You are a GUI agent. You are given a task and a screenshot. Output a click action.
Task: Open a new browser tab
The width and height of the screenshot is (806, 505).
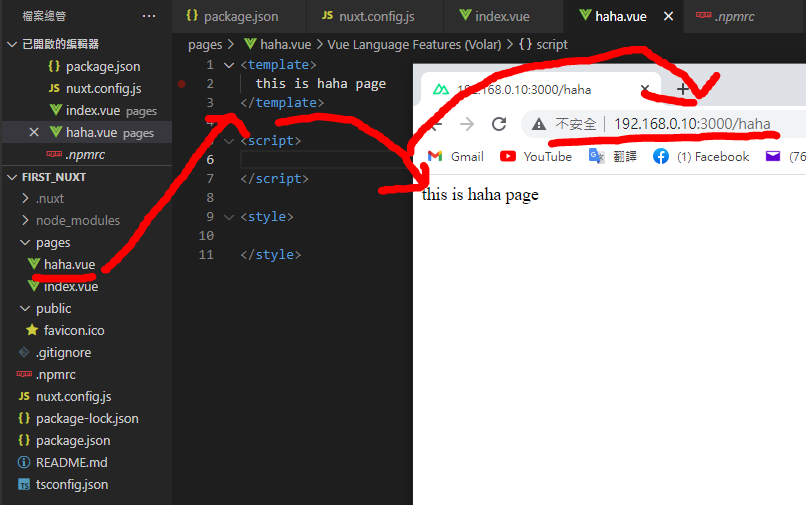click(x=683, y=89)
